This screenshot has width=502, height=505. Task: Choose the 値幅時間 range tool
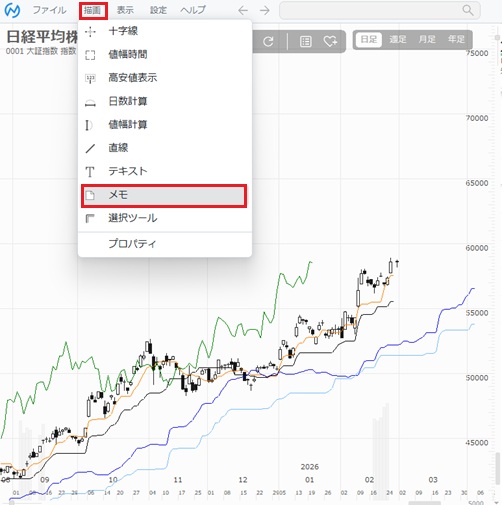coord(165,55)
